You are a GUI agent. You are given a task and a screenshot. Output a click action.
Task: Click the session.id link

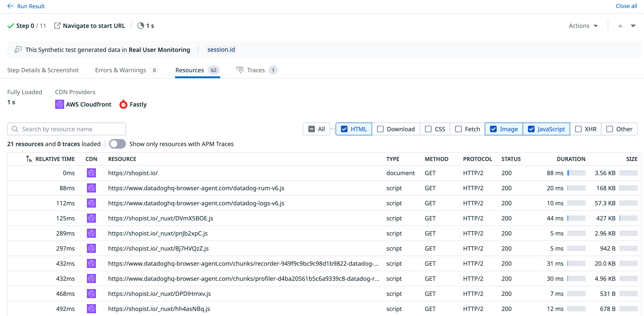(221, 50)
